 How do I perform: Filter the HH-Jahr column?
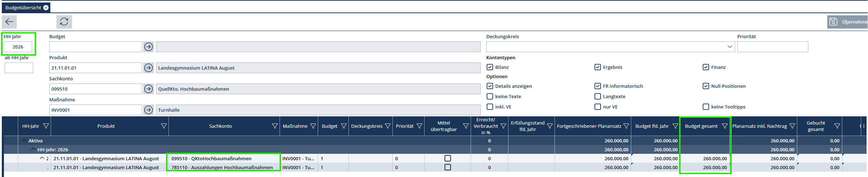[x=46, y=126]
